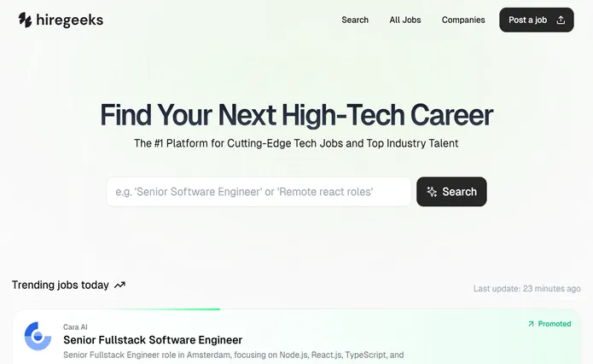Click the Post a job button

tap(537, 20)
